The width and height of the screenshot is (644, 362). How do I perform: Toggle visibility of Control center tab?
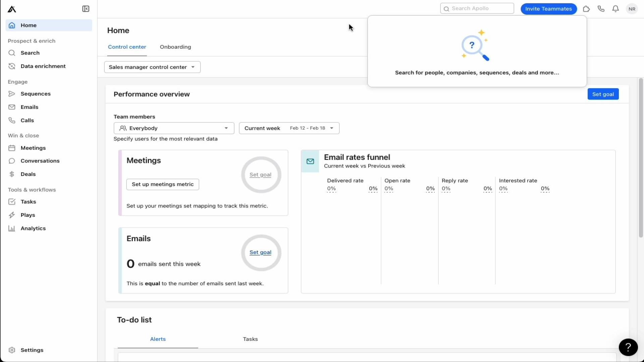coord(127,47)
